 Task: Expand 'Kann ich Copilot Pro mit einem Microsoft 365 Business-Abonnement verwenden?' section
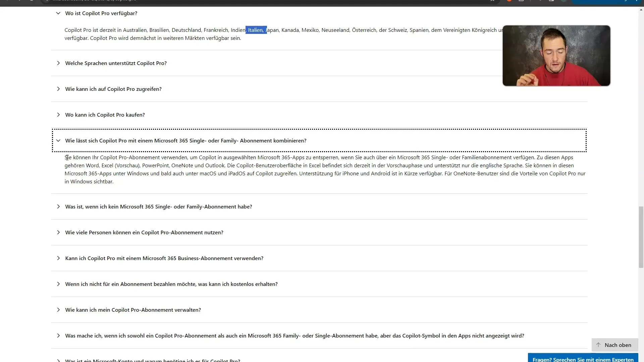click(58, 258)
